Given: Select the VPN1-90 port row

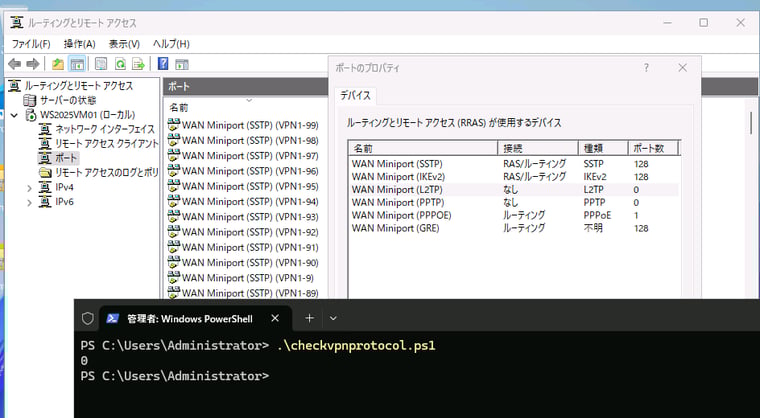Looking at the screenshot, I should [x=243, y=262].
